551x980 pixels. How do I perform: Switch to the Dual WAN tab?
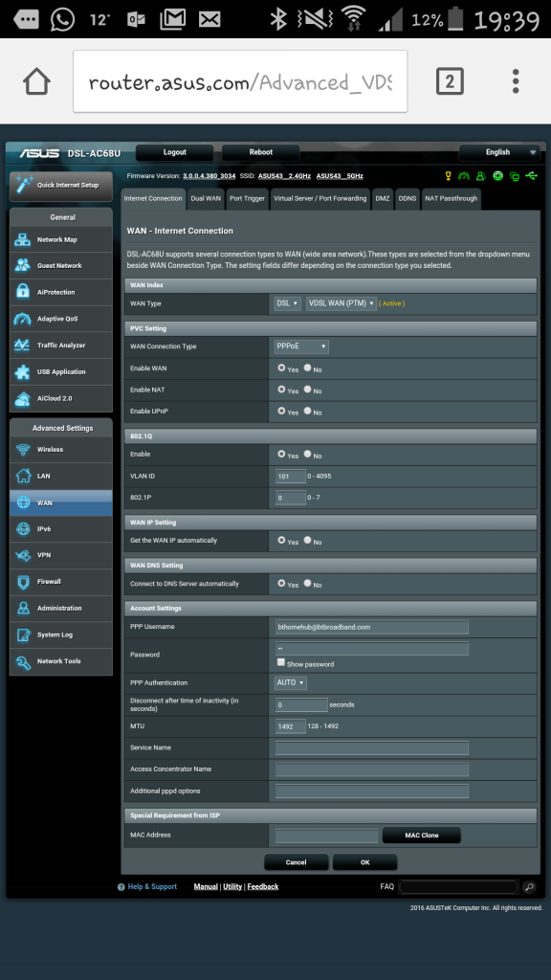tap(206, 199)
